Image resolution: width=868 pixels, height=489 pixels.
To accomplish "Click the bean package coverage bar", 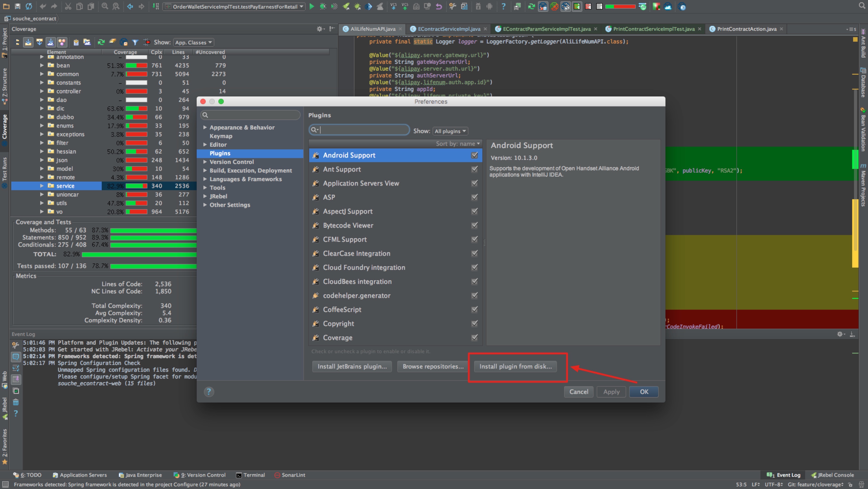I will [x=136, y=65].
